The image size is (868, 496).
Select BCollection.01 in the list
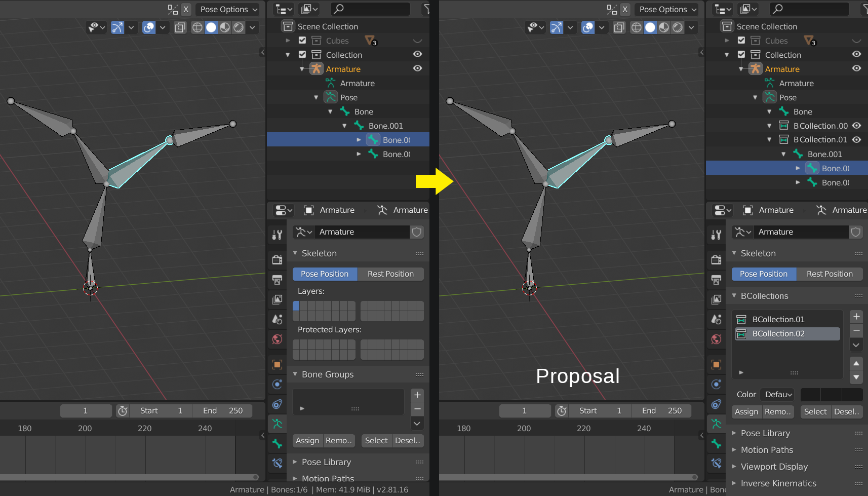(x=787, y=319)
